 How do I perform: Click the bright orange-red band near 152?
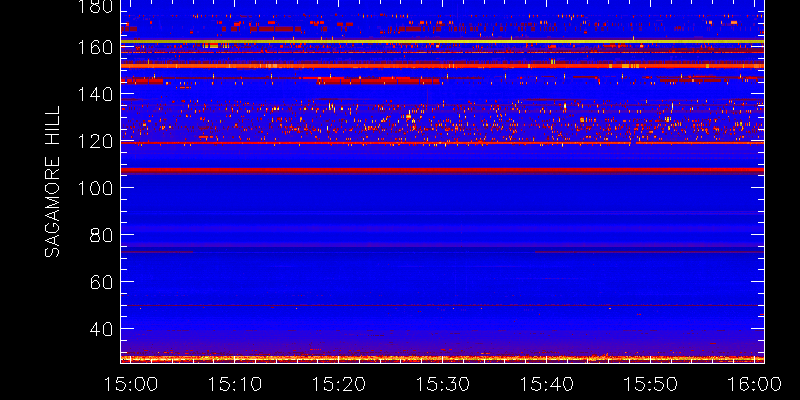coord(442,66)
